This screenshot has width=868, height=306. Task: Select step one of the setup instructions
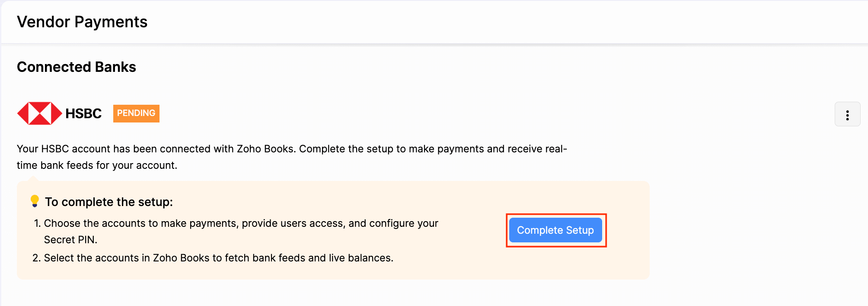point(241,231)
